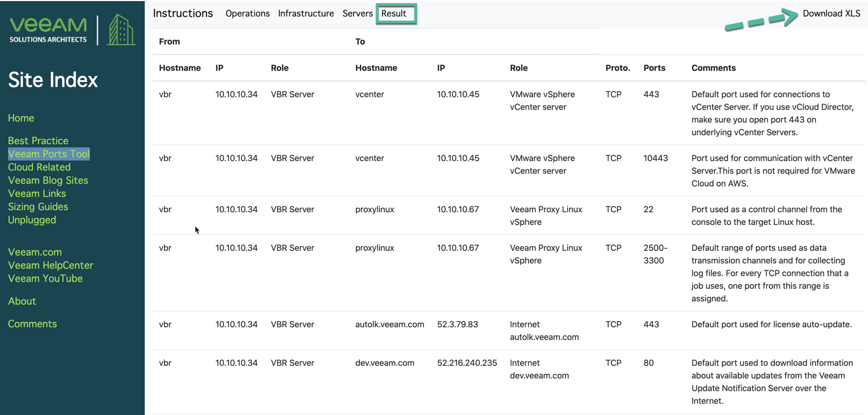Screen dimensions: 868x415
Task: Go to the Home page link
Action: coord(21,118)
